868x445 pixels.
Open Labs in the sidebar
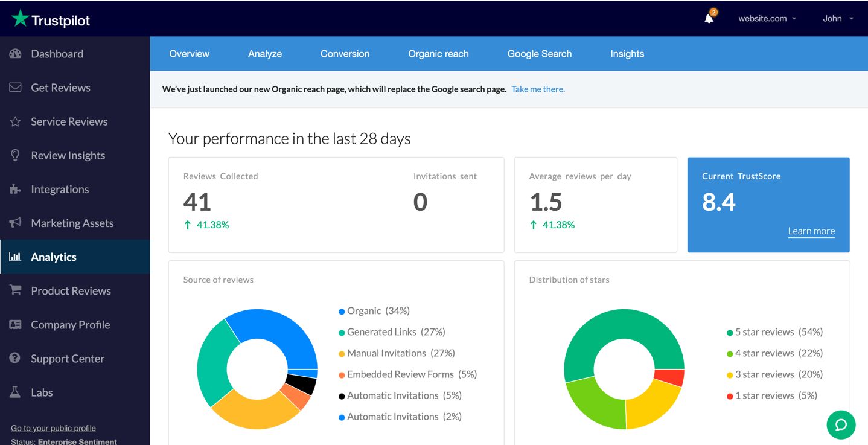[75, 392]
